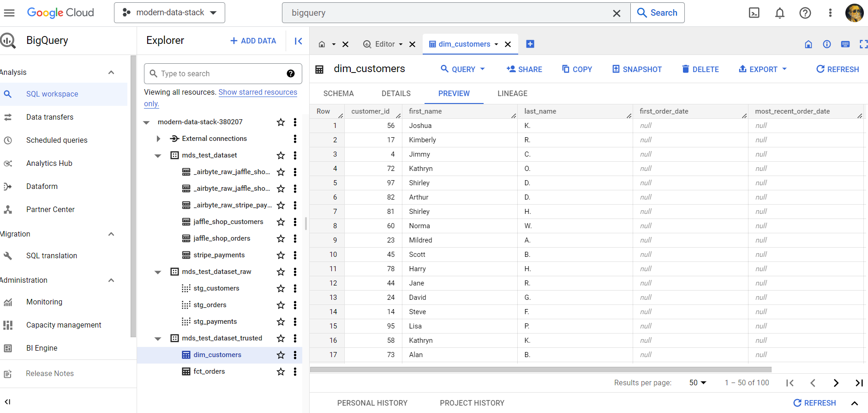Focus the Explorer Type to search field
868x413 pixels.
[223, 73]
